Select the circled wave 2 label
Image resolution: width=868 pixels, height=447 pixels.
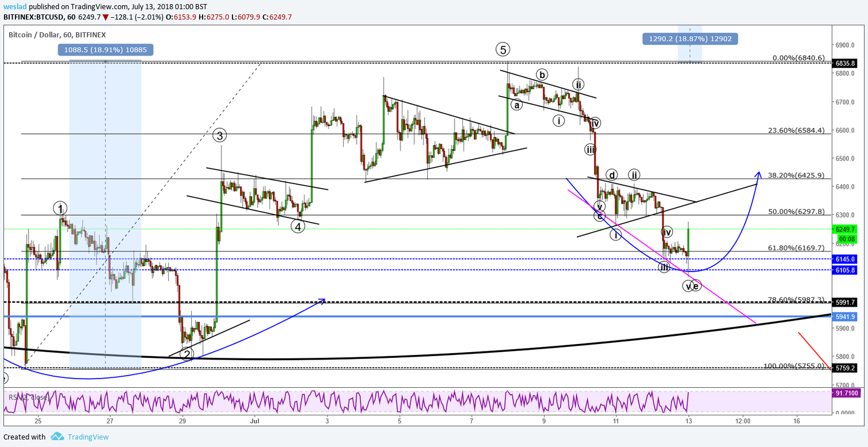click(x=186, y=354)
